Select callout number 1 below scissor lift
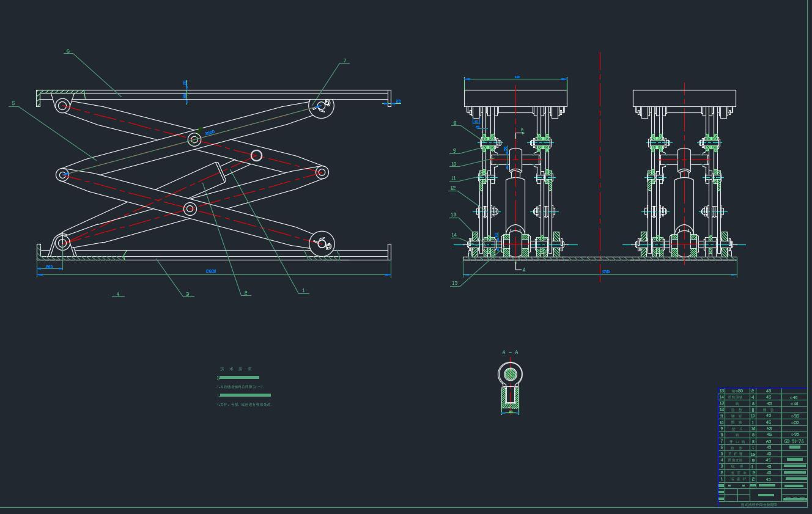The image size is (812, 514). [x=303, y=290]
